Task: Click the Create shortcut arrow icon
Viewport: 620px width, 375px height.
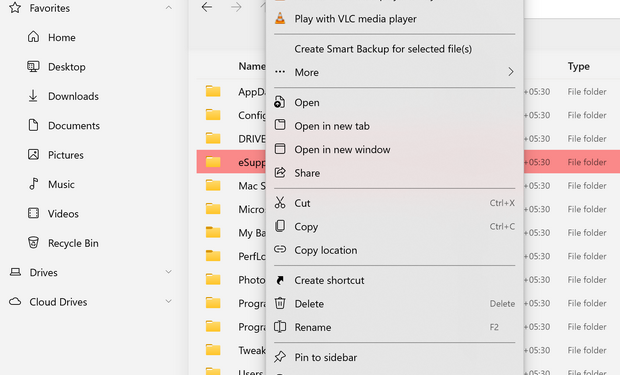Action: [x=280, y=280]
